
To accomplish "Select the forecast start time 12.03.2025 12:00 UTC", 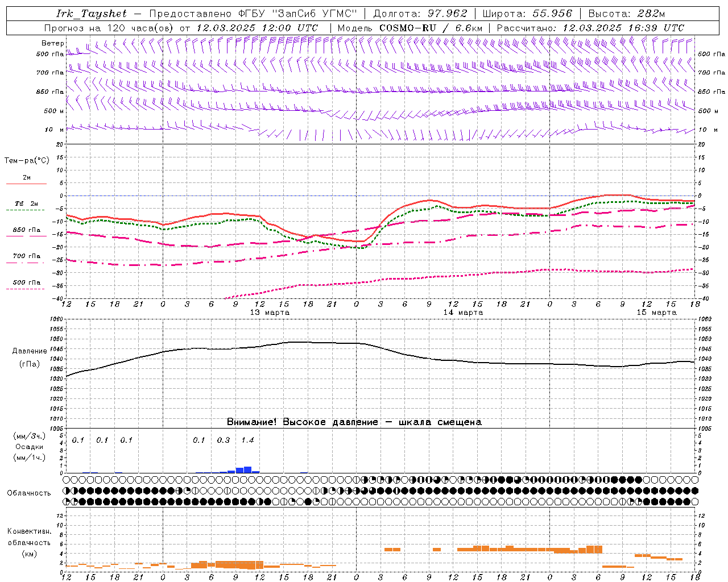I will pos(257,28).
